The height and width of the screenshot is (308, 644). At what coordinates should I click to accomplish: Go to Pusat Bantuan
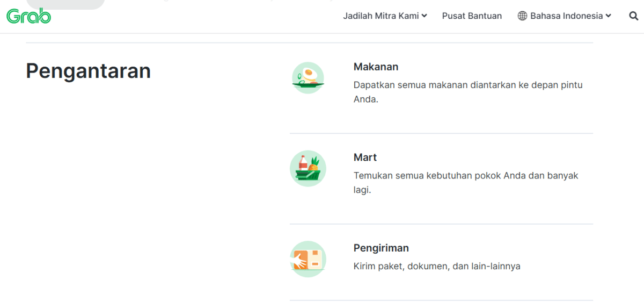pyautogui.click(x=472, y=16)
